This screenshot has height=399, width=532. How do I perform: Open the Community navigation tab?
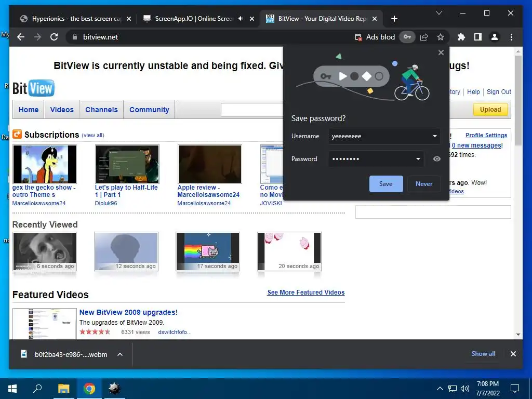pyautogui.click(x=149, y=110)
